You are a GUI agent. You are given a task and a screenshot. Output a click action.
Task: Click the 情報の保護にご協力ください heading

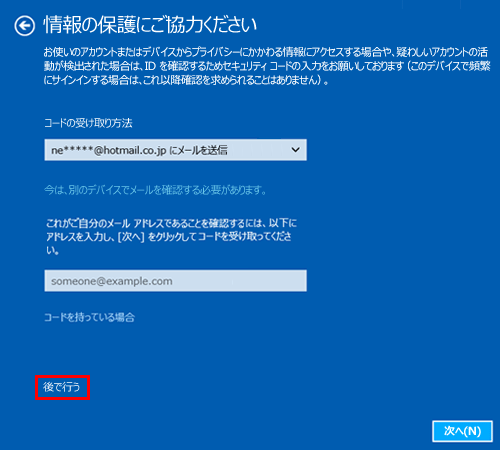click(150, 25)
